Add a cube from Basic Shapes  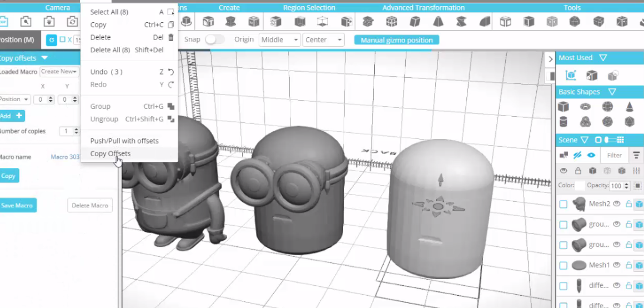pos(563,107)
